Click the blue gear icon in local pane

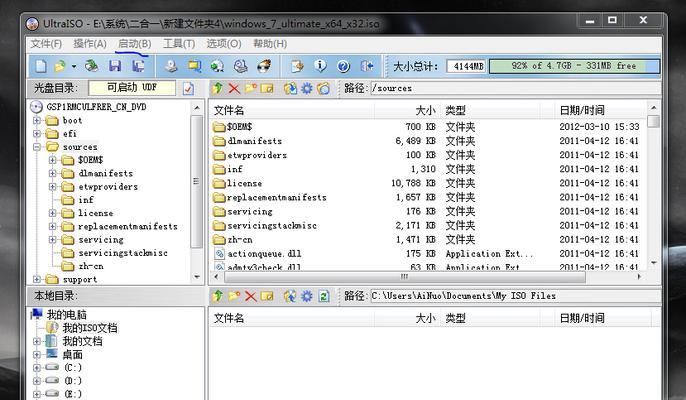tap(307, 296)
